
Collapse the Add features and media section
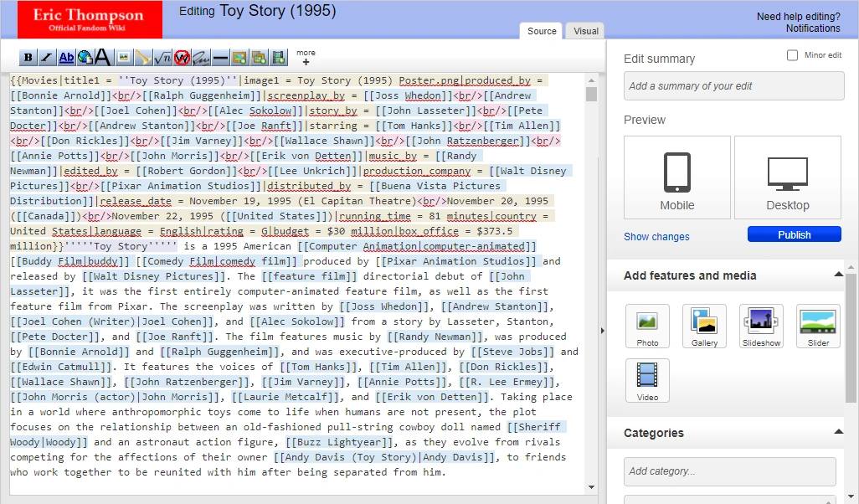[838, 275]
